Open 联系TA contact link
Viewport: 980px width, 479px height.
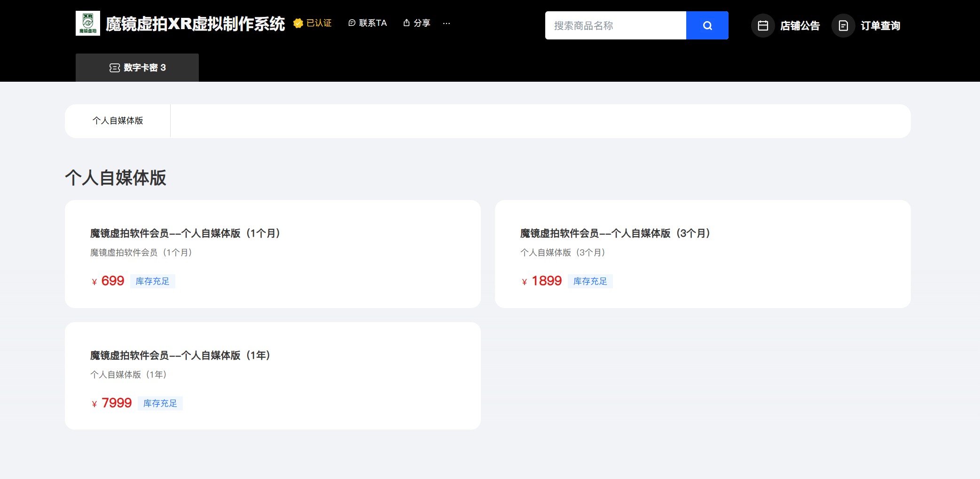(x=368, y=23)
